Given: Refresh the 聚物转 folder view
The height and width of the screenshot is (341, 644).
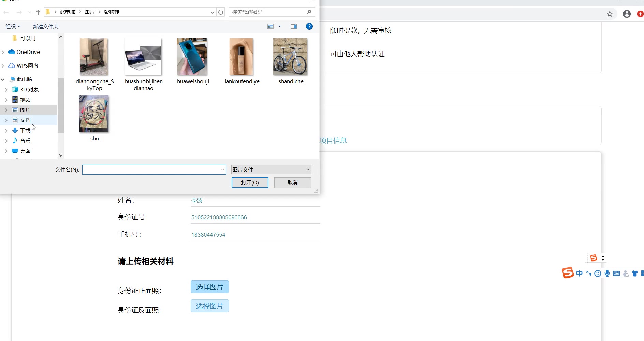Looking at the screenshot, I should [221, 12].
